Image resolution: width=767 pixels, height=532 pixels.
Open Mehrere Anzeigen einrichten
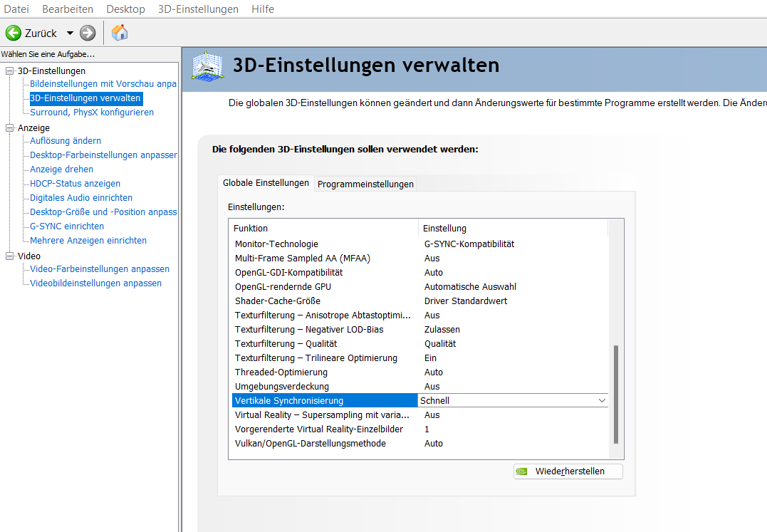(x=88, y=241)
